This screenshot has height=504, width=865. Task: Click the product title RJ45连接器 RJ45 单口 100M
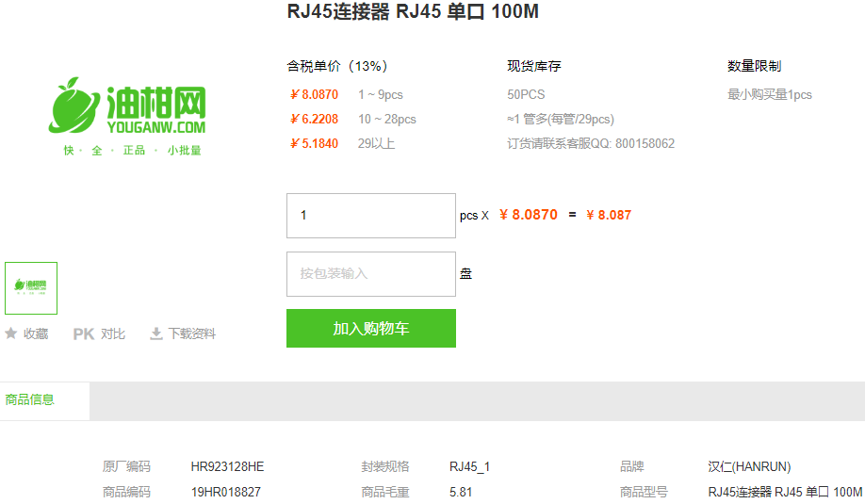[x=413, y=11]
